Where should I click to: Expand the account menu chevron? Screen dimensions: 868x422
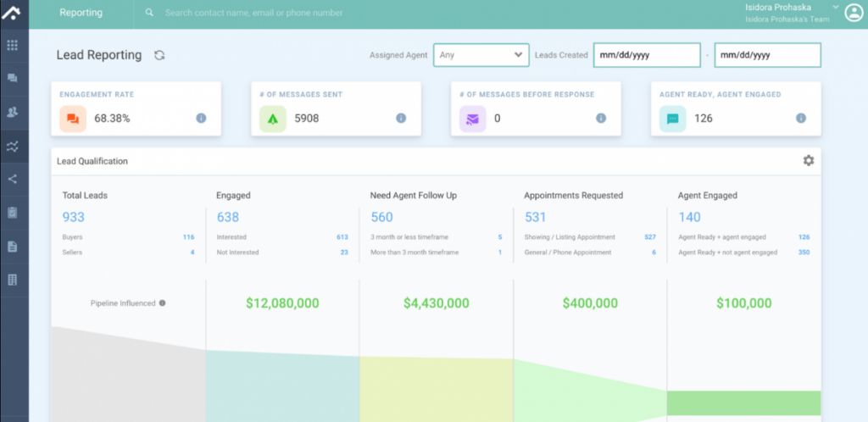(x=835, y=7)
